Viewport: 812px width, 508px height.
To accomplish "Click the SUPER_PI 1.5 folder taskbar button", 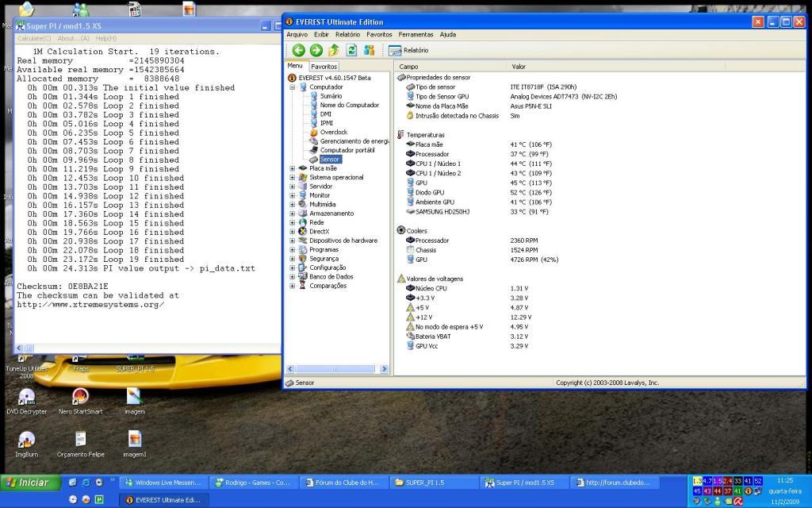I will (433, 483).
